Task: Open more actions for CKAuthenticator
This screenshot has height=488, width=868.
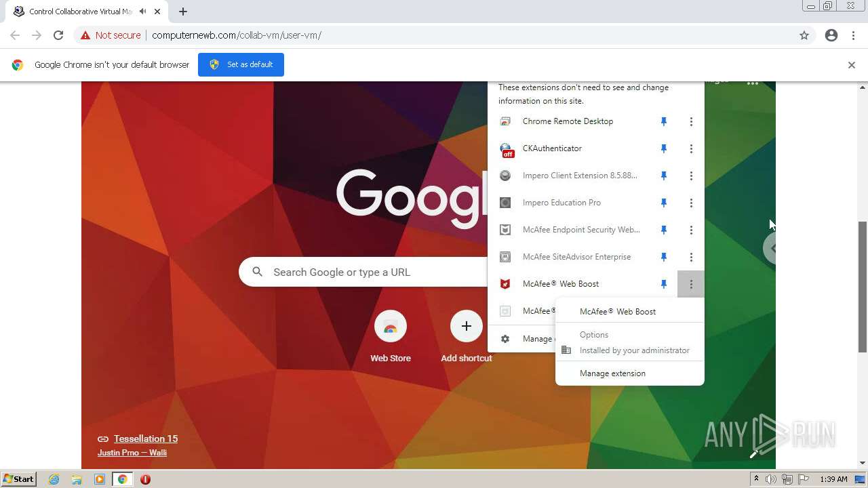Action: [x=691, y=148]
